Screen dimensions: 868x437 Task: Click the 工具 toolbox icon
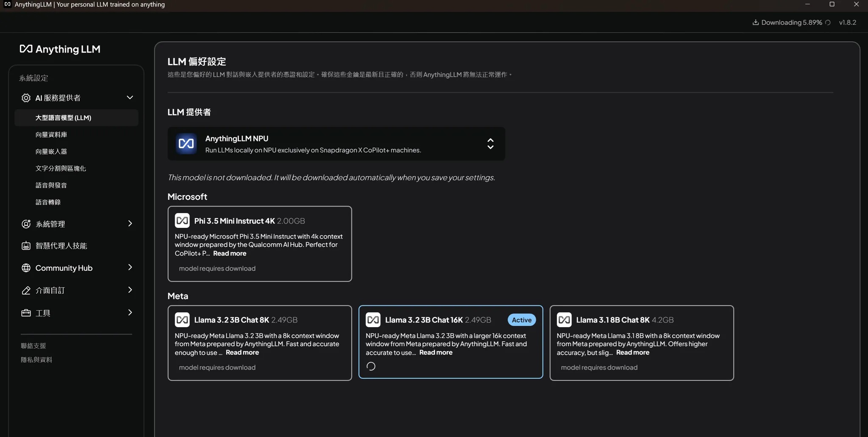click(26, 313)
